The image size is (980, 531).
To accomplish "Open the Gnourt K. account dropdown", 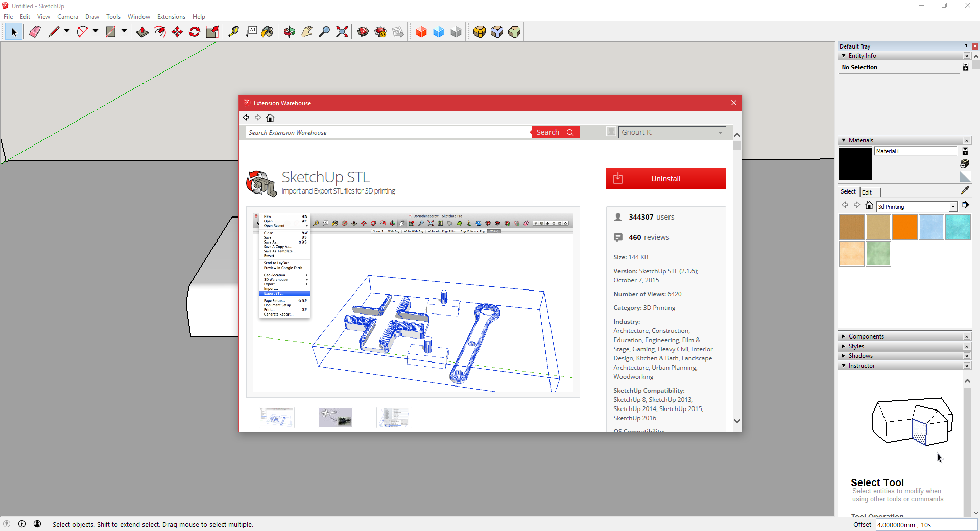I will tap(672, 132).
